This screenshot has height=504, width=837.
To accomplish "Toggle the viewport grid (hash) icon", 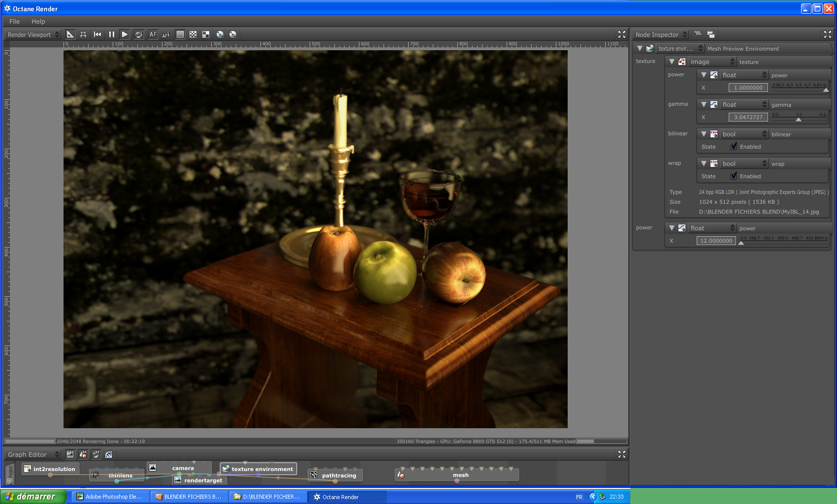I will point(83,34).
